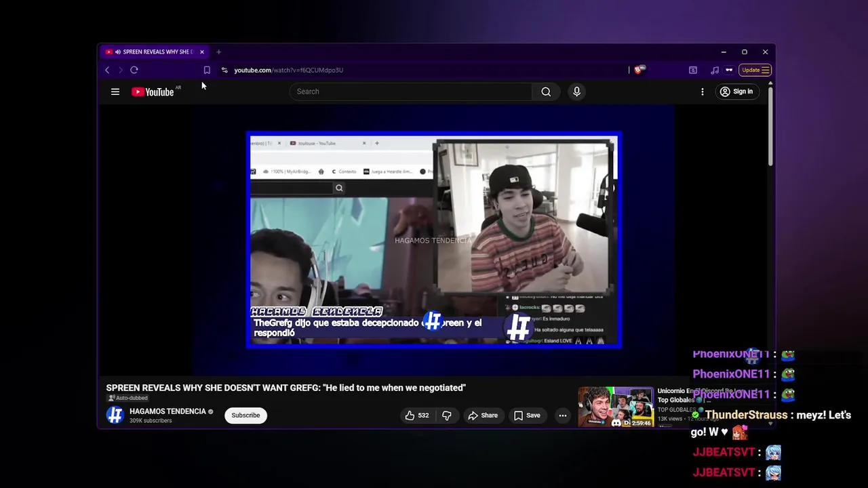The image size is (868, 488).
Task: Open YouTube settings three-dot menu
Action: [703, 91]
